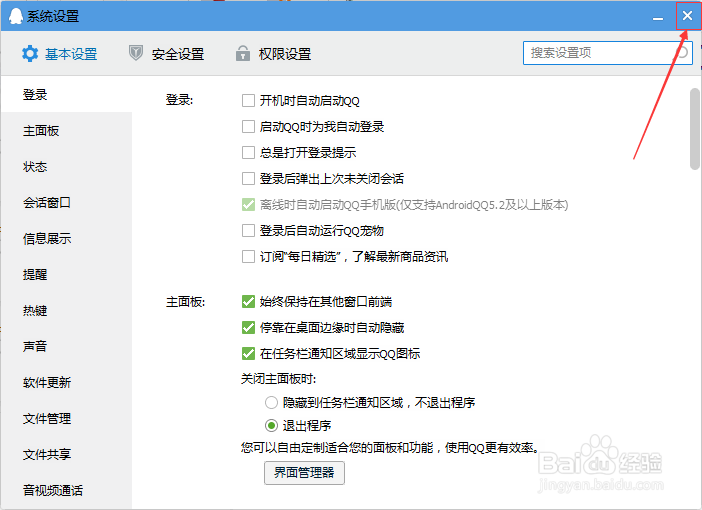
Task: Go to 热键 settings in sidebar
Action: pos(66,310)
